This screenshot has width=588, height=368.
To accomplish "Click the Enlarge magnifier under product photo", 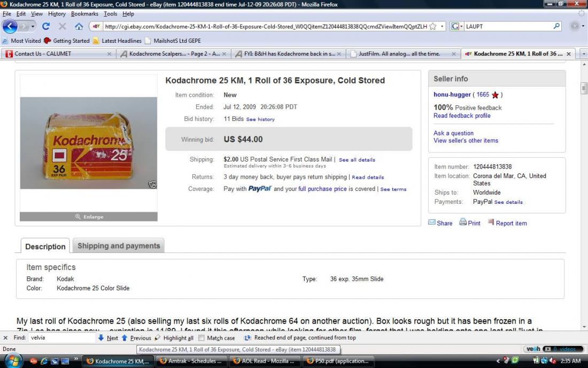I will [78, 217].
